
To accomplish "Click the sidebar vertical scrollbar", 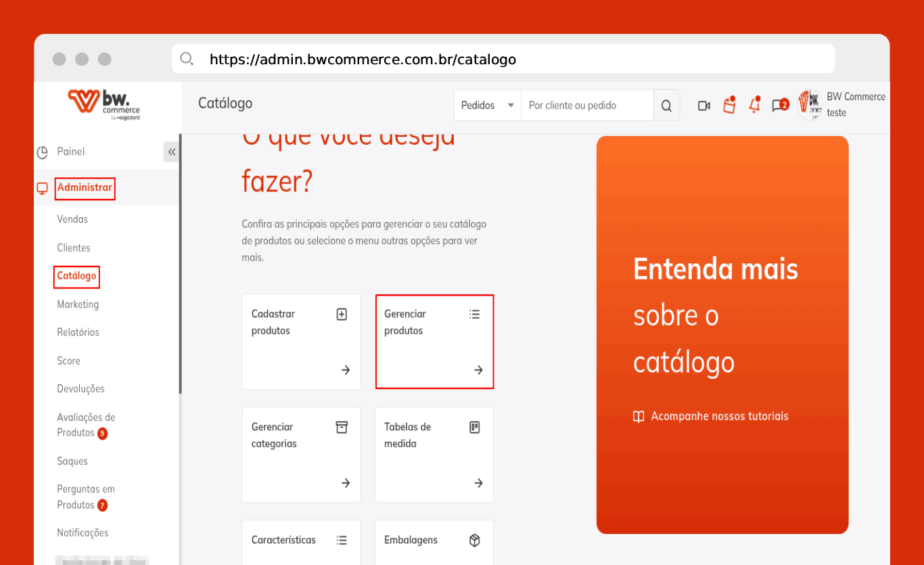I will point(180,264).
